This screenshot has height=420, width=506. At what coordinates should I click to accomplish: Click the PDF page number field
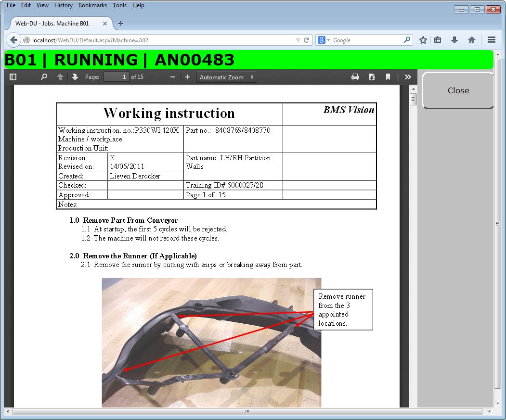116,77
